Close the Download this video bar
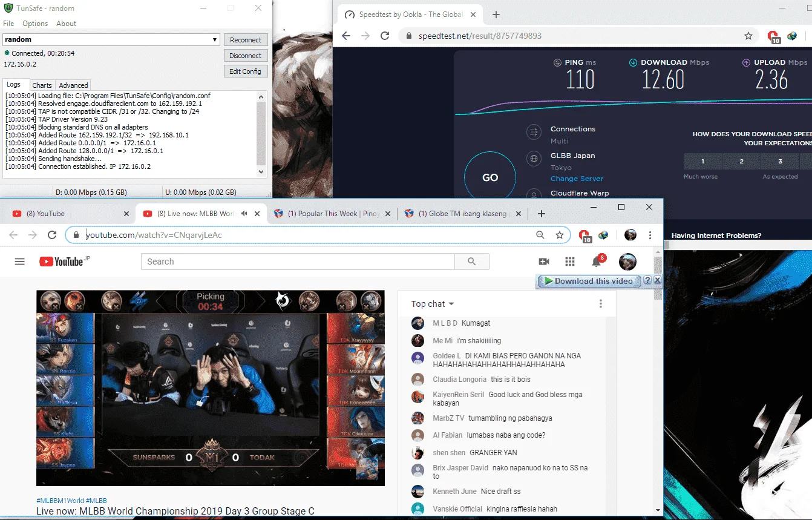The image size is (812, 520). (x=658, y=281)
